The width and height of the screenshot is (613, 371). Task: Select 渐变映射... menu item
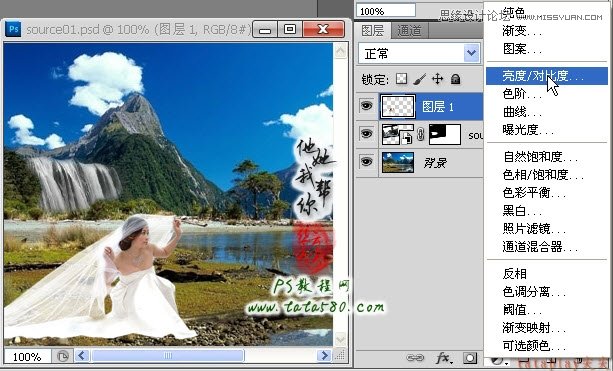pos(546,328)
